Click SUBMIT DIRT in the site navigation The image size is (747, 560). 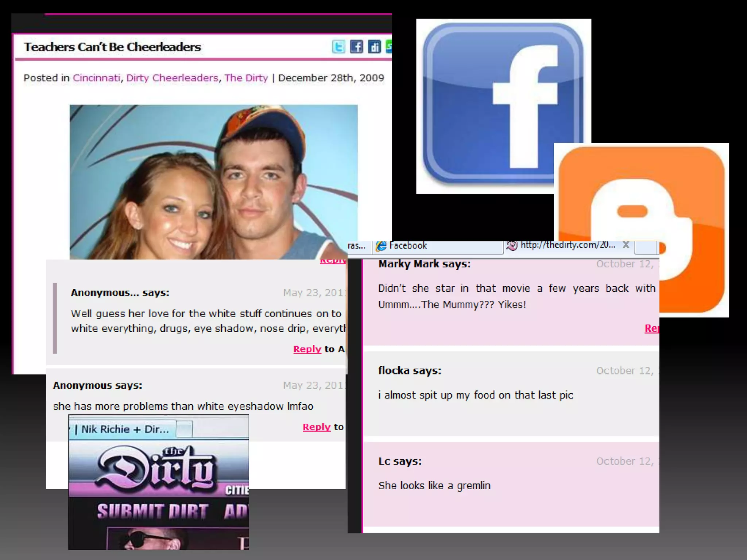pyautogui.click(x=152, y=511)
